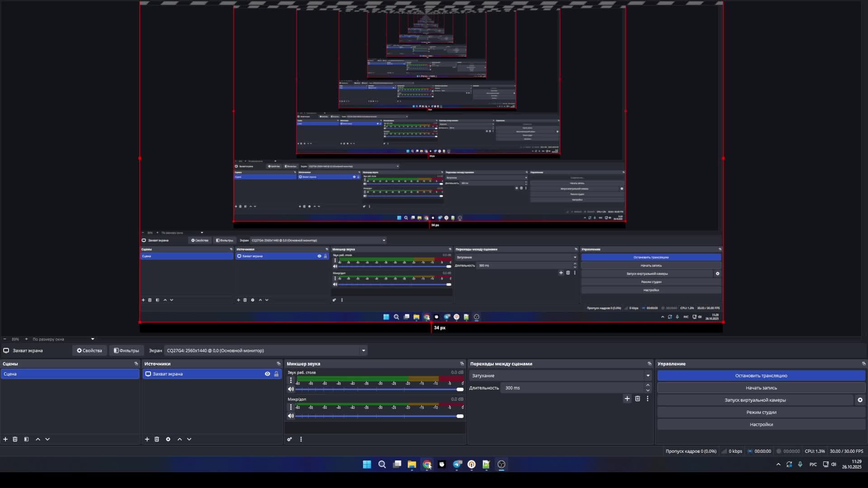Click the Звук раб. стола volume slider
The height and width of the screenshot is (488, 868).
tap(379, 389)
